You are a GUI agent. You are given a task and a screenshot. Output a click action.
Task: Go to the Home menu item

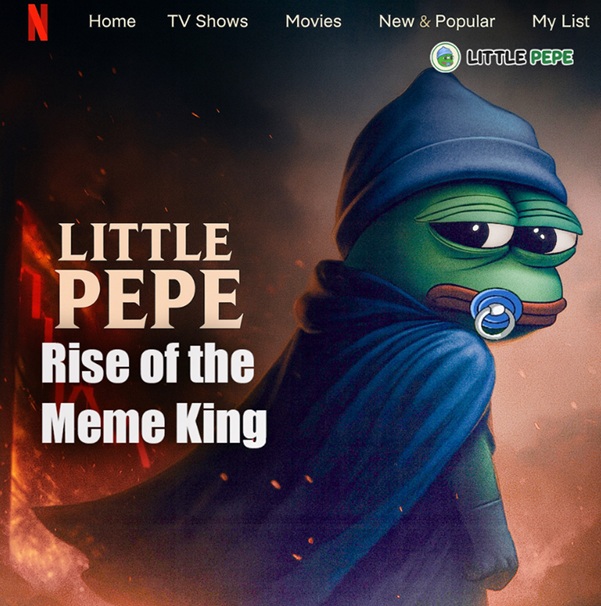pyautogui.click(x=112, y=21)
